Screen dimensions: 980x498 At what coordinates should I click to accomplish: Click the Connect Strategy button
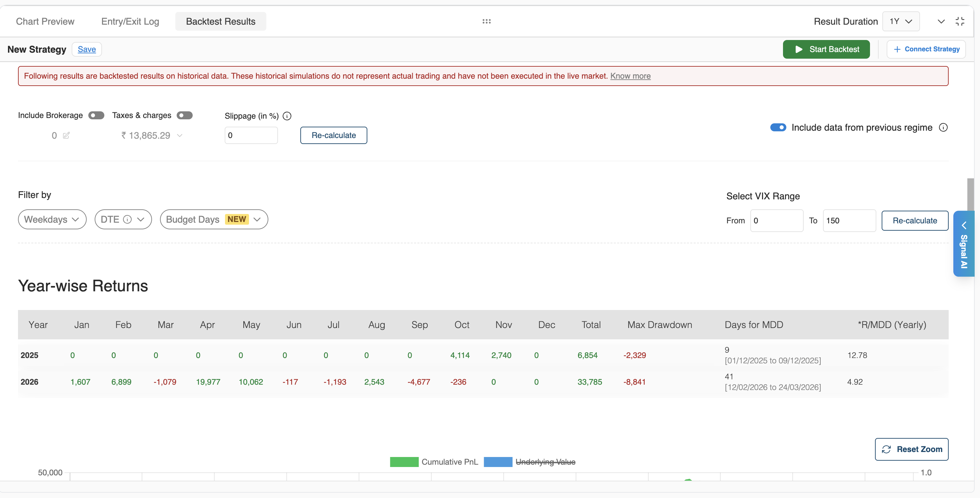[x=926, y=49]
